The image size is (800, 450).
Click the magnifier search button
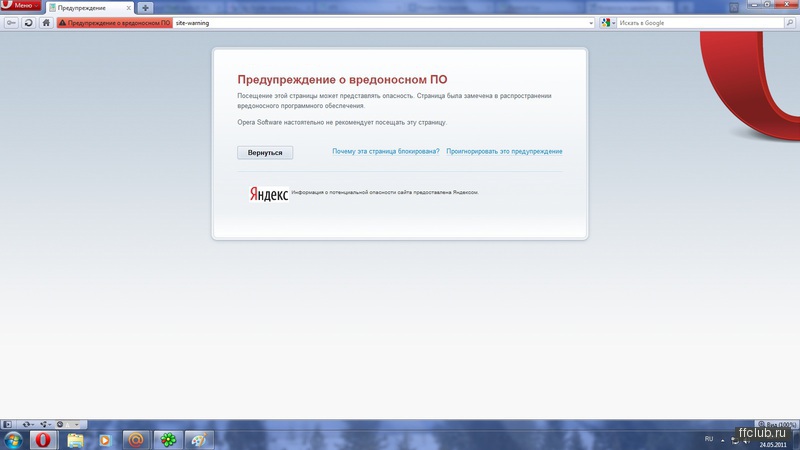click(x=790, y=23)
